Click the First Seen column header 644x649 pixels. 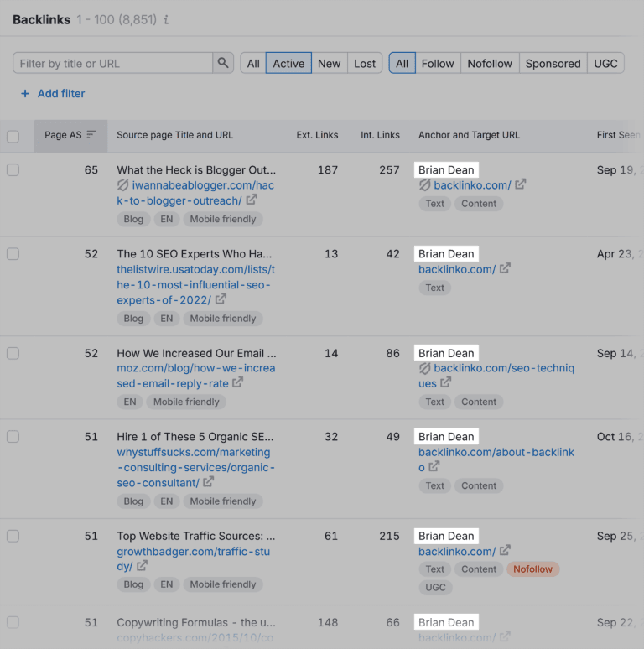tap(618, 135)
